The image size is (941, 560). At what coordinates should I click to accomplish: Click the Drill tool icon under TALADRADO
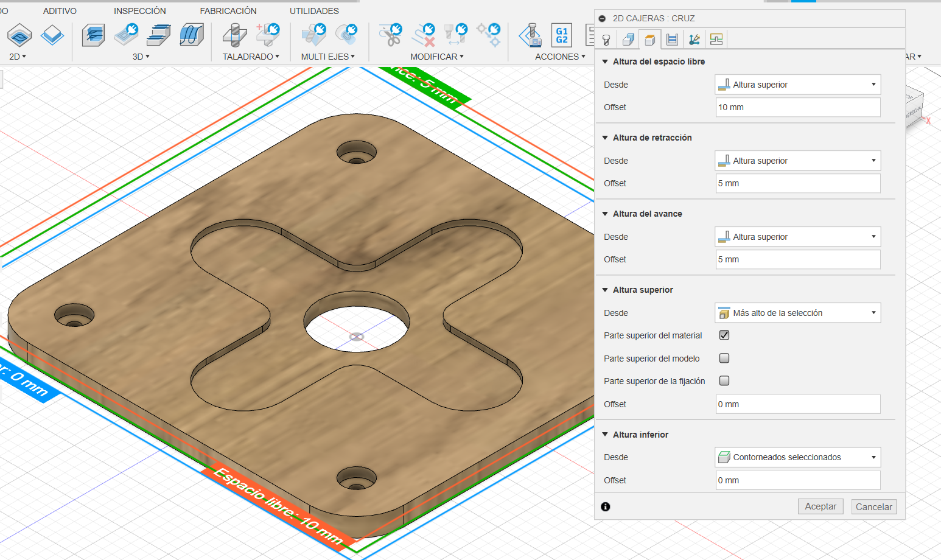[x=235, y=35]
